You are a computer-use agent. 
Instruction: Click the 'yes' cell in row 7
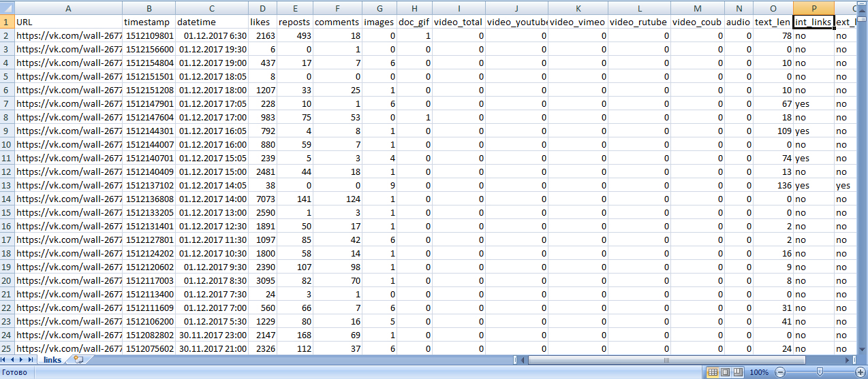[813, 103]
